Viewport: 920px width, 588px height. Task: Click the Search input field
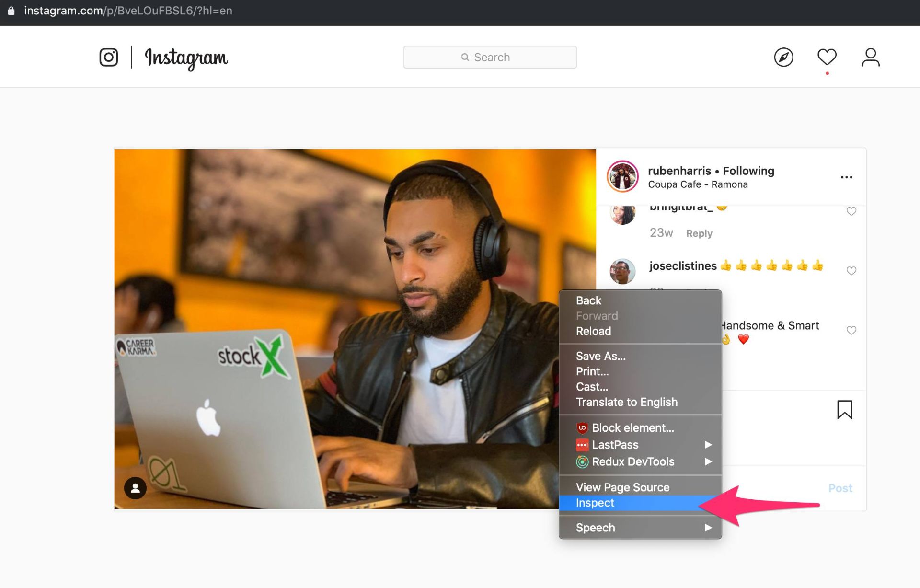[x=490, y=57]
